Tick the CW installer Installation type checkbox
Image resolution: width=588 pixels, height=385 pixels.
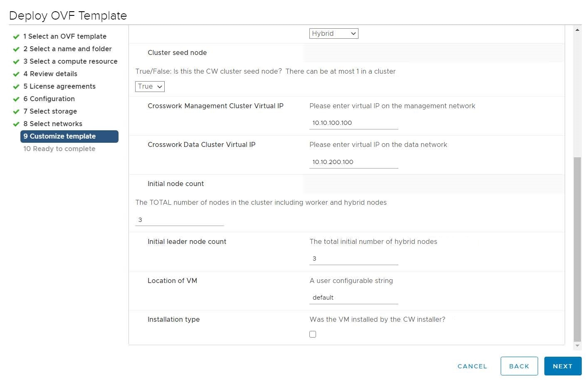point(313,334)
